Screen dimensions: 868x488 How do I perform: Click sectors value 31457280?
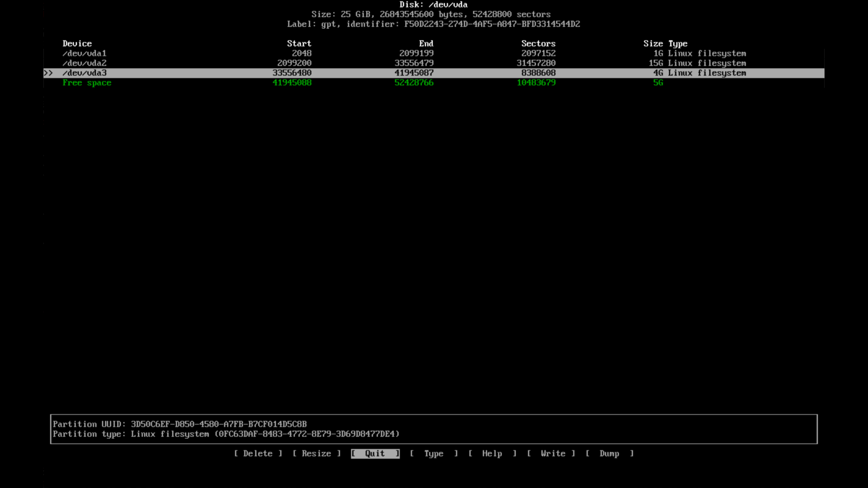click(536, 63)
